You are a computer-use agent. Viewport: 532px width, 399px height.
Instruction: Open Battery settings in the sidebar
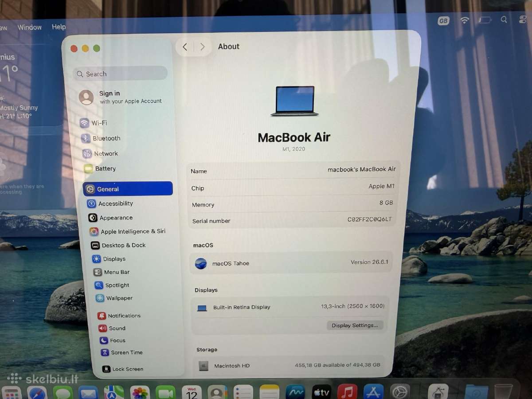coord(100,168)
